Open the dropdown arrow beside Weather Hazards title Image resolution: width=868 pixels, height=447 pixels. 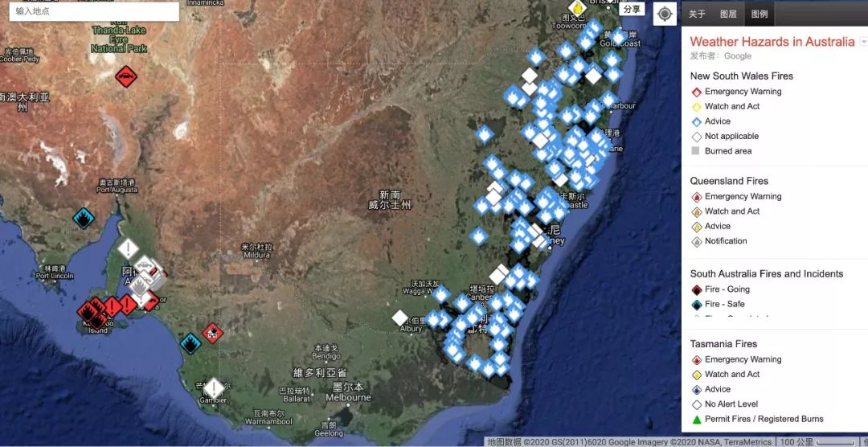(x=863, y=42)
